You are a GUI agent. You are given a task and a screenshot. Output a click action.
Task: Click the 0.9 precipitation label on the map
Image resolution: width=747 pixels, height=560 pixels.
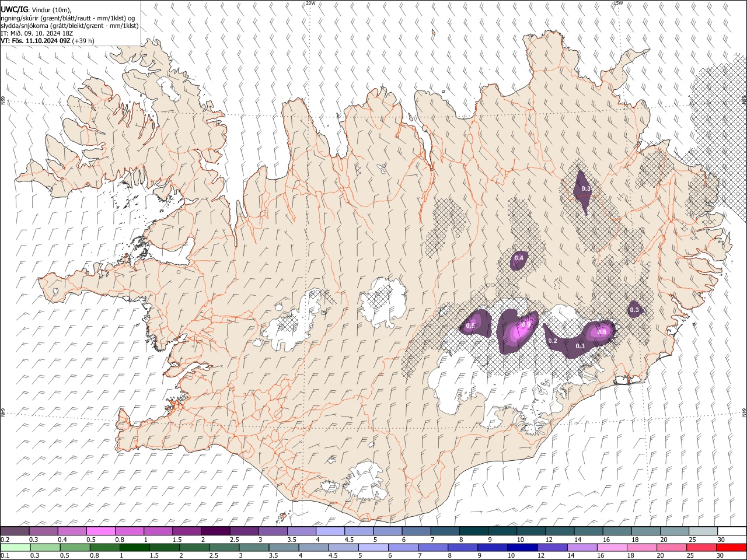pyautogui.click(x=526, y=324)
